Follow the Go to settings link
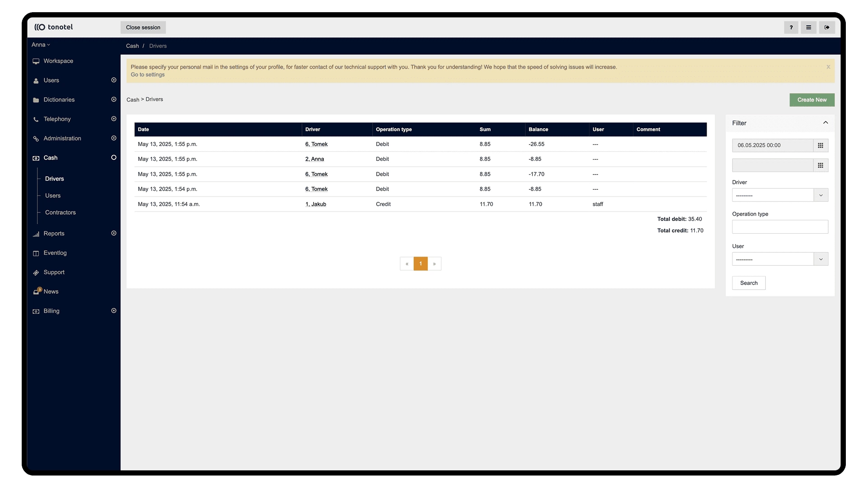 pos(147,75)
